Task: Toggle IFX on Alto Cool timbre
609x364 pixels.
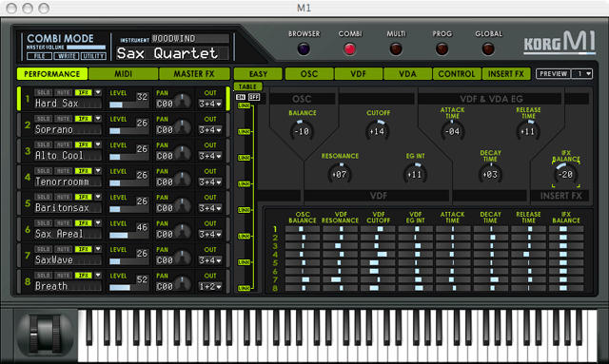Action: click(x=83, y=144)
